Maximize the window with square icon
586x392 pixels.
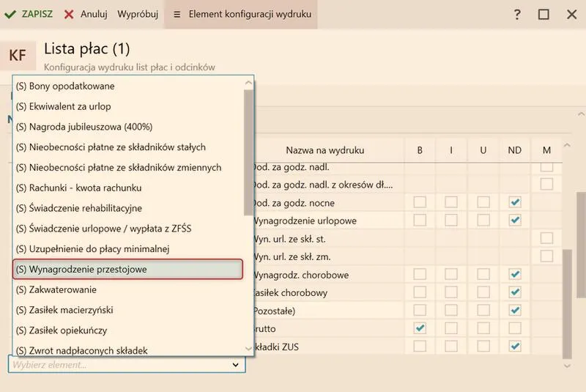pos(544,15)
